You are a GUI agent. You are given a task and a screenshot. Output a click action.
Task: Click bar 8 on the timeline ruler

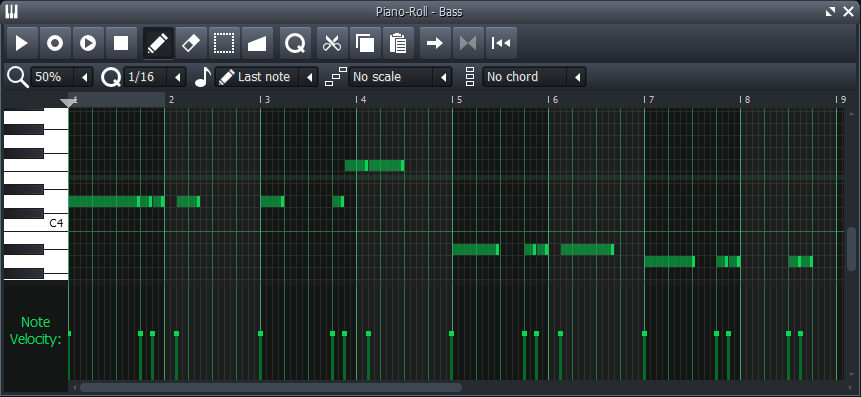click(746, 99)
